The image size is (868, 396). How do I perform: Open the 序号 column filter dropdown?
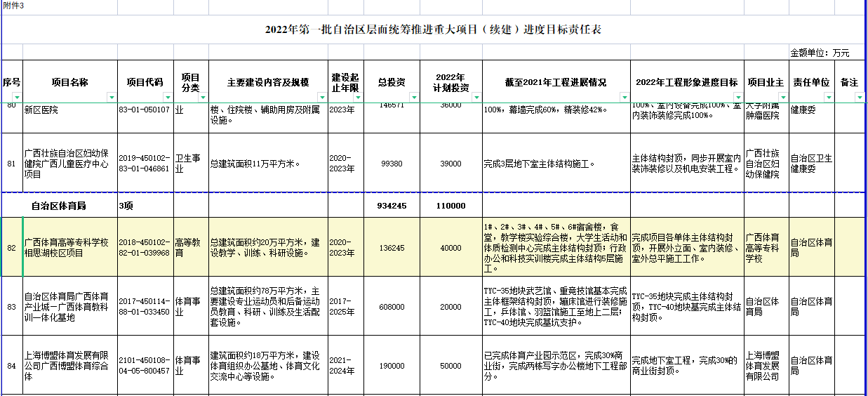pos(17,97)
